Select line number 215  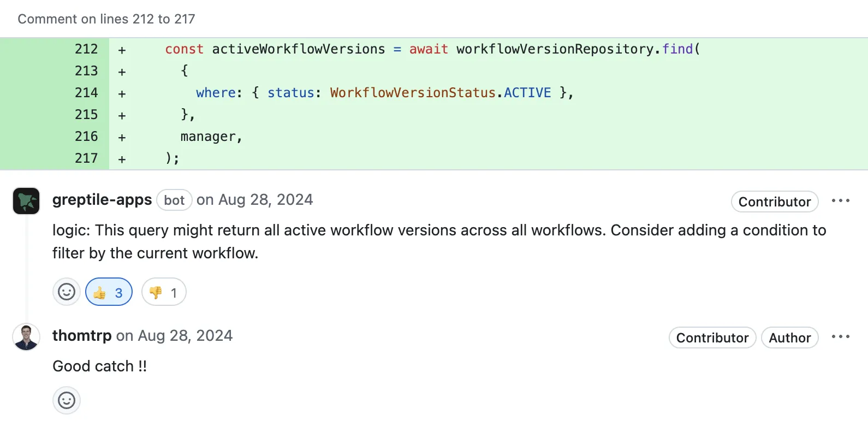point(86,115)
